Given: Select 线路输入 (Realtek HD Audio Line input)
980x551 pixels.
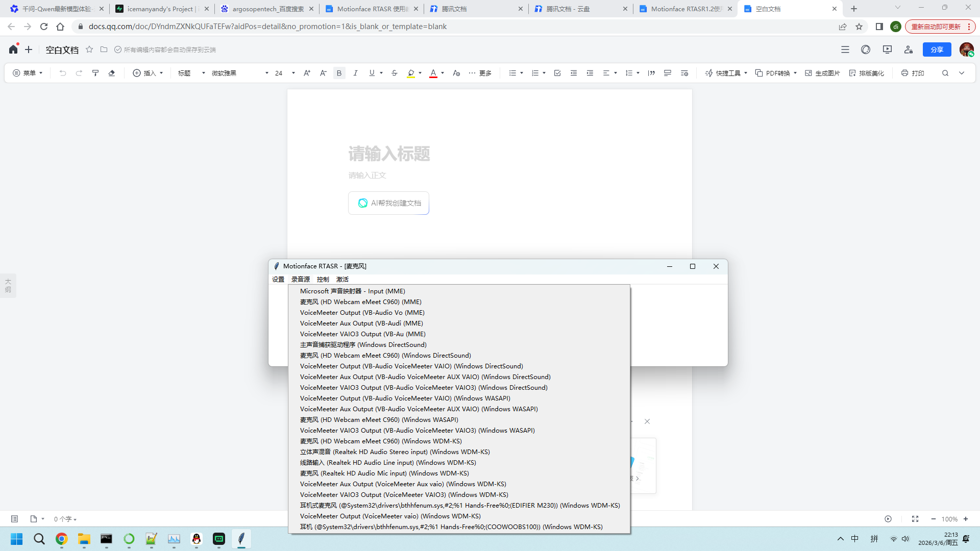Looking at the screenshot, I should tap(459, 463).
